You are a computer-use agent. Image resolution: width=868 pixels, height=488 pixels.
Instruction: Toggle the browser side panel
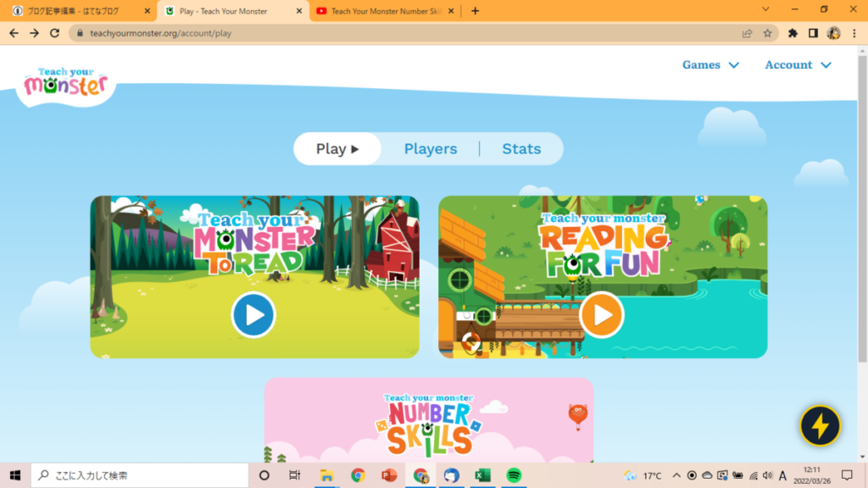813,33
